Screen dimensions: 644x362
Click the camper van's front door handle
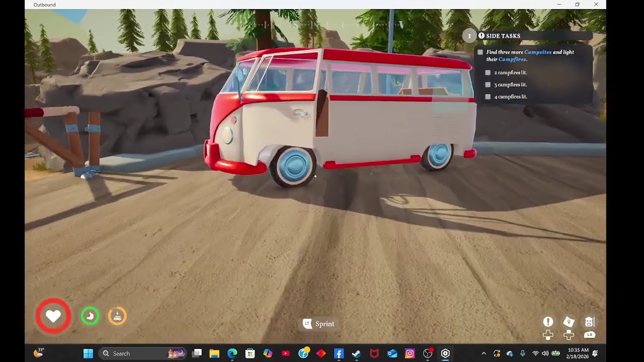(x=301, y=113)
